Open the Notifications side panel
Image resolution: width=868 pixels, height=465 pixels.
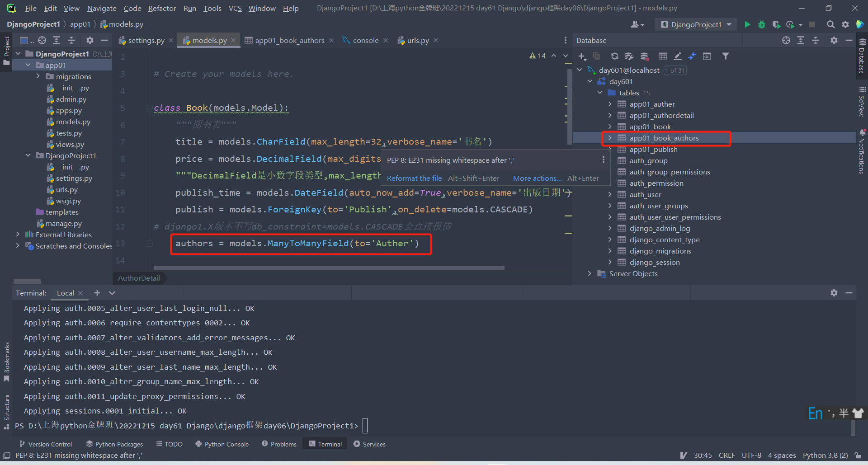coord(862,151)
